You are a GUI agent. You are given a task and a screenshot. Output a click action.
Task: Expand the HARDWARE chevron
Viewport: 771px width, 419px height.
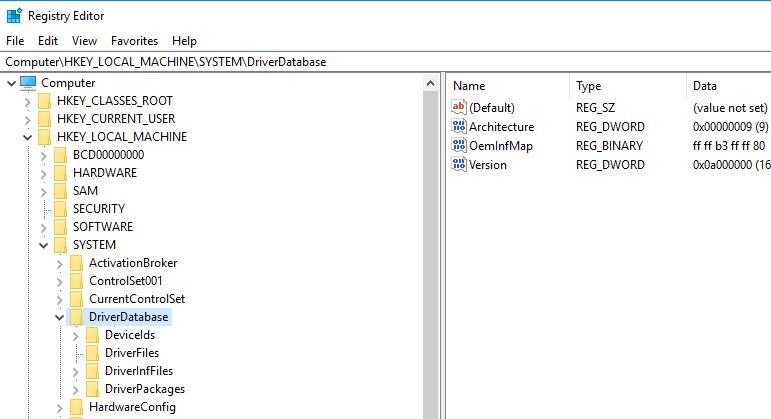(44, 174)
